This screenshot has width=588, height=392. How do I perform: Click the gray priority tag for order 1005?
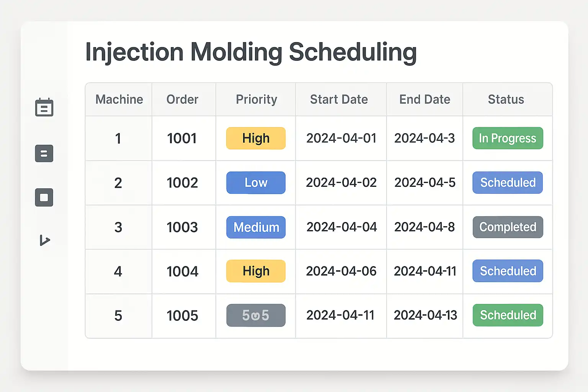(256, 315)
